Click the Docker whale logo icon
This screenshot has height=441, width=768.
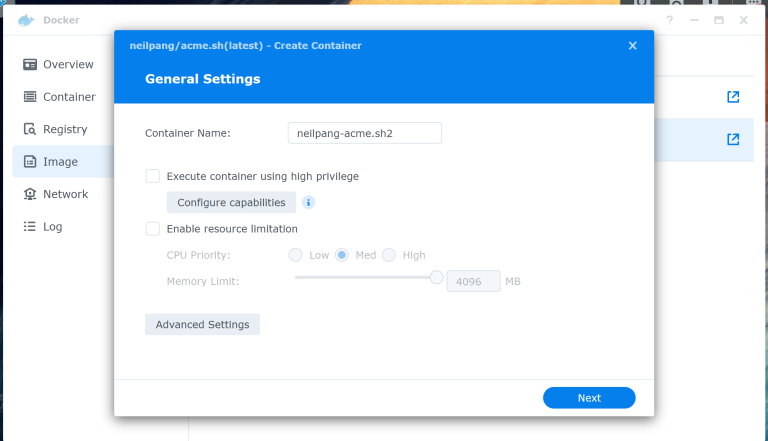click(25, 20)
